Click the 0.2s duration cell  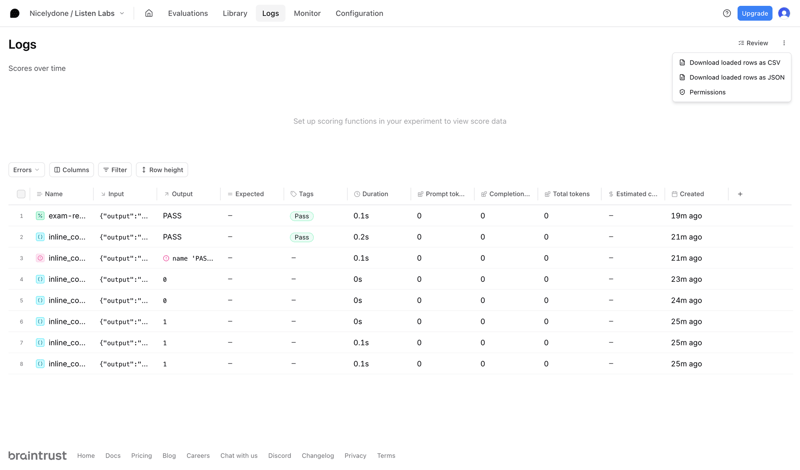point(361,237)
